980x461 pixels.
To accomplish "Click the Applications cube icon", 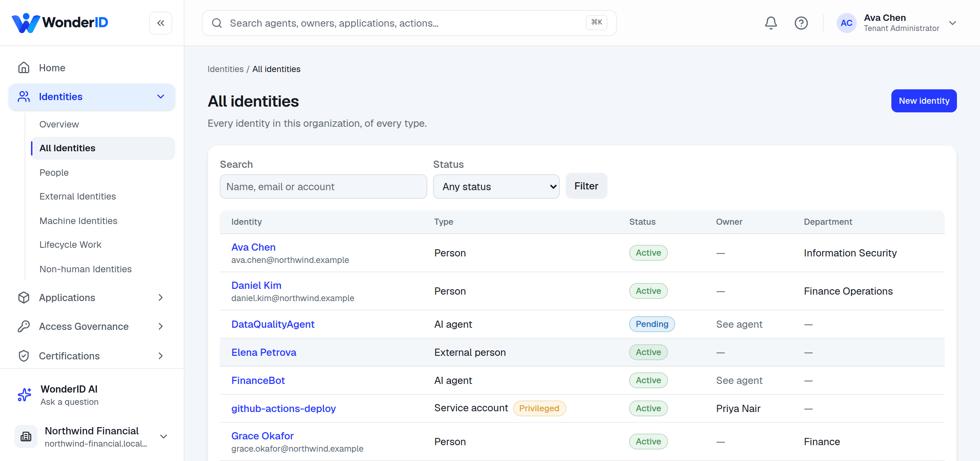I will click(23, 297).
